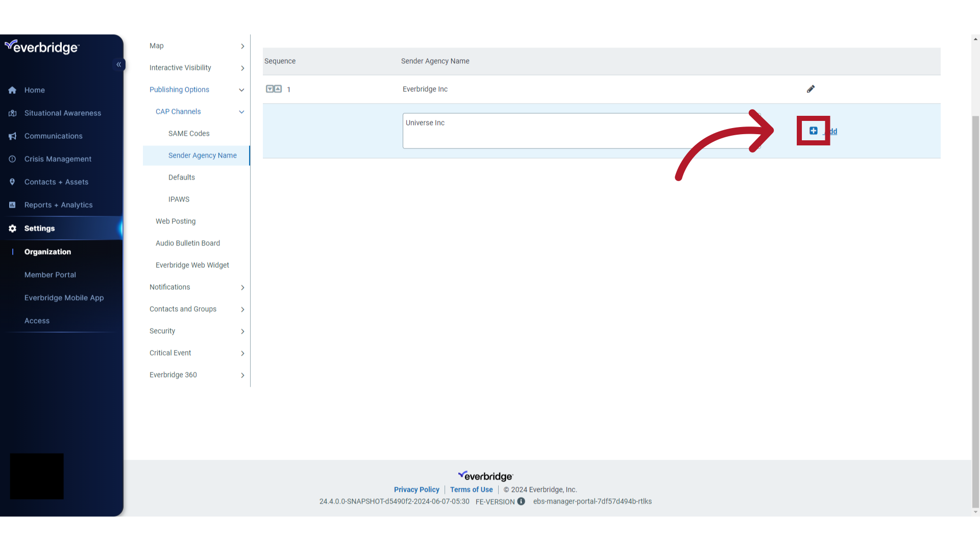
Task: Click the Settings gear icon
Action: [x=12, y=229]
